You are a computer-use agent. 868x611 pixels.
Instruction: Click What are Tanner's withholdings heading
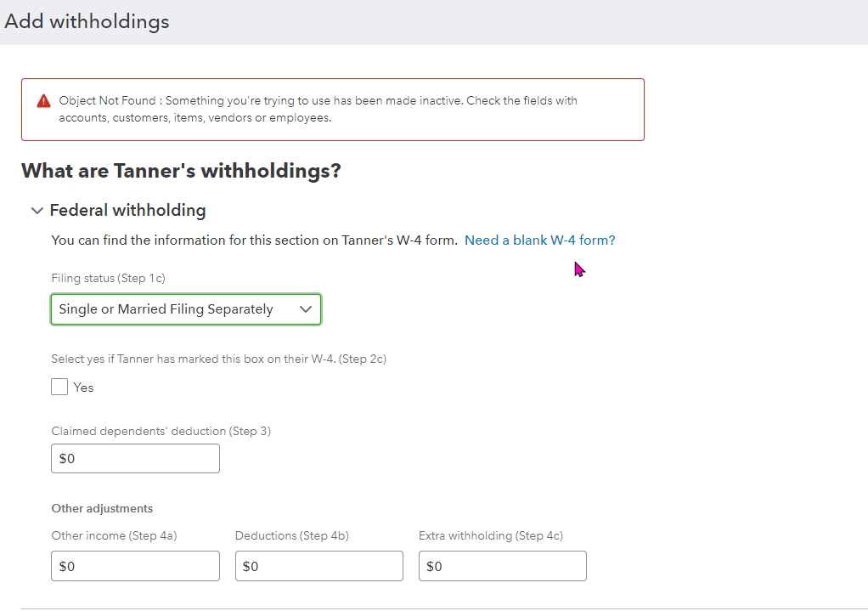[x=181, y=170]
